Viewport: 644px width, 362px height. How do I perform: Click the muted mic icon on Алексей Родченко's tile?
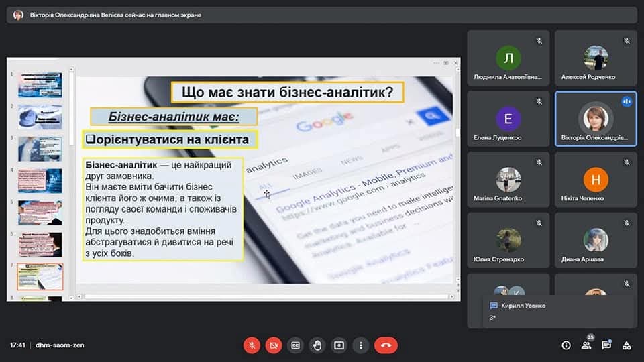point(627,40)
